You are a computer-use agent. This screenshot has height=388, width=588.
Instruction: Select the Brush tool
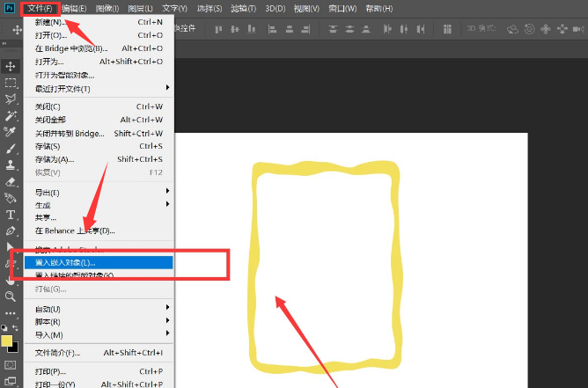coord(11,149)
